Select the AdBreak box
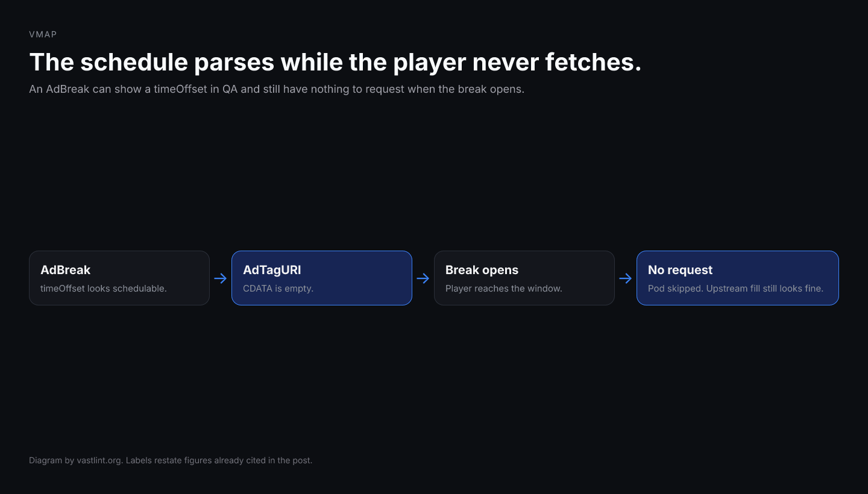Image resolution: width=868 pixels, height=494 pixels. coord(119,278)
